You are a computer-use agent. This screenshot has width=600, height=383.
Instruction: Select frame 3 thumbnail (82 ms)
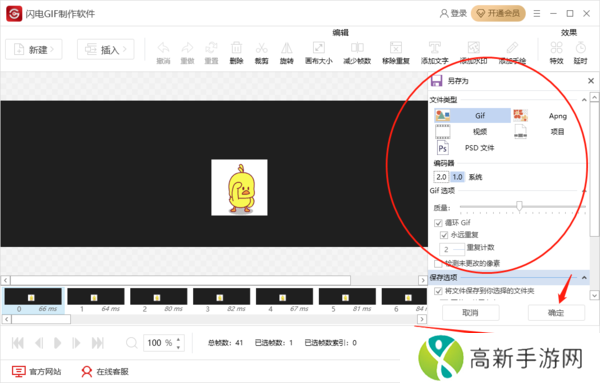pyautogui.click(x=222, y=301)
